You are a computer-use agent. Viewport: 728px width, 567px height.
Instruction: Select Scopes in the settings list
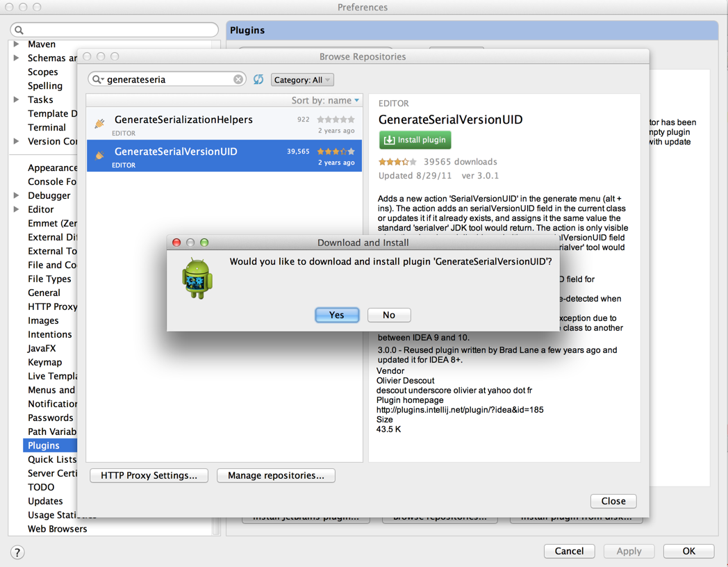42,72
